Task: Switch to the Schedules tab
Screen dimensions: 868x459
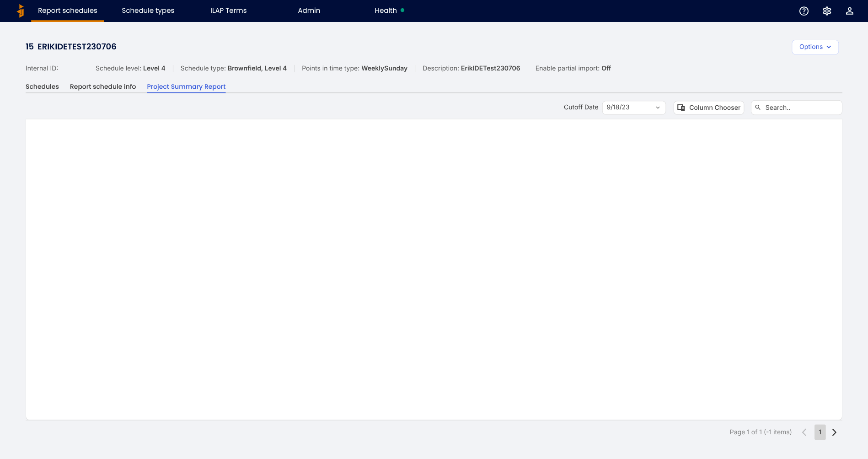Action: pos(42,86)
